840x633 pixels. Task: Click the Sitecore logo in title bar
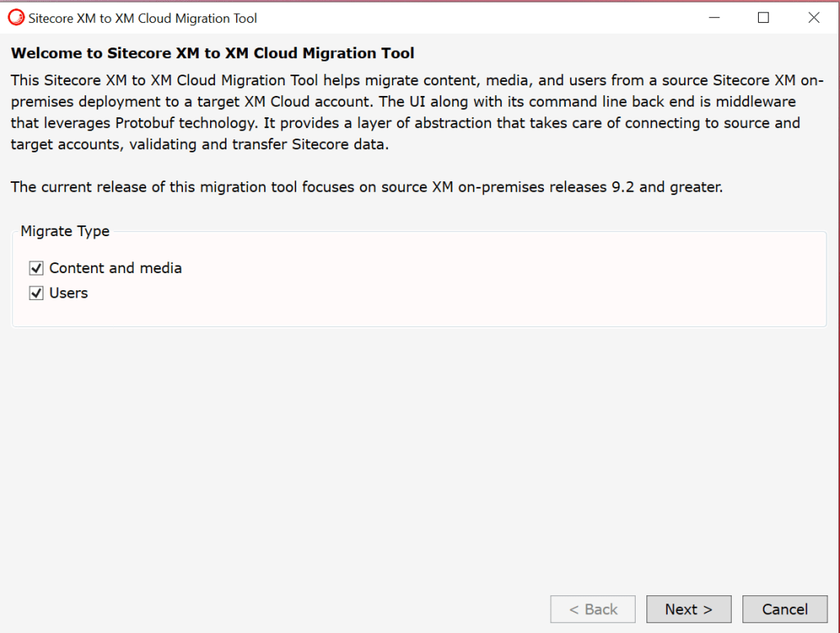(16, 17)
